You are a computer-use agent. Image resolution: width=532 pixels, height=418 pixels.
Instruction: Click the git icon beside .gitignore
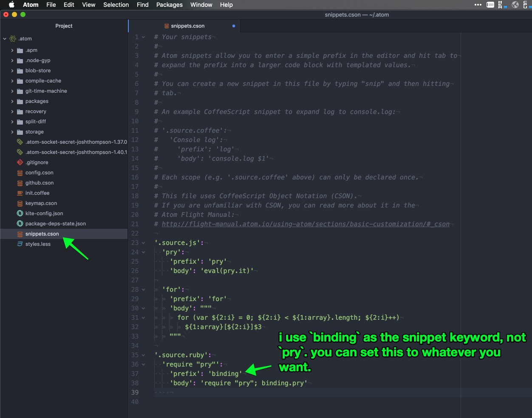point(20,162)
